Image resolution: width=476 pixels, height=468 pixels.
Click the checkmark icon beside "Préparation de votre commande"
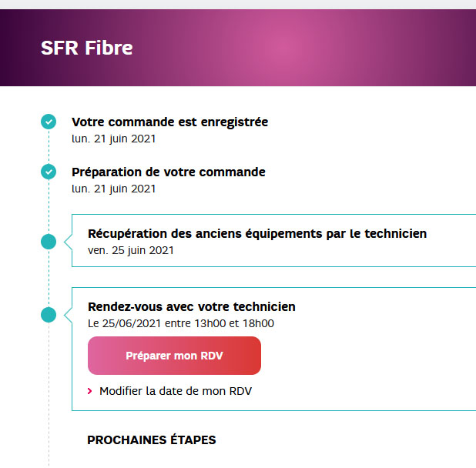tap(49, 172)
